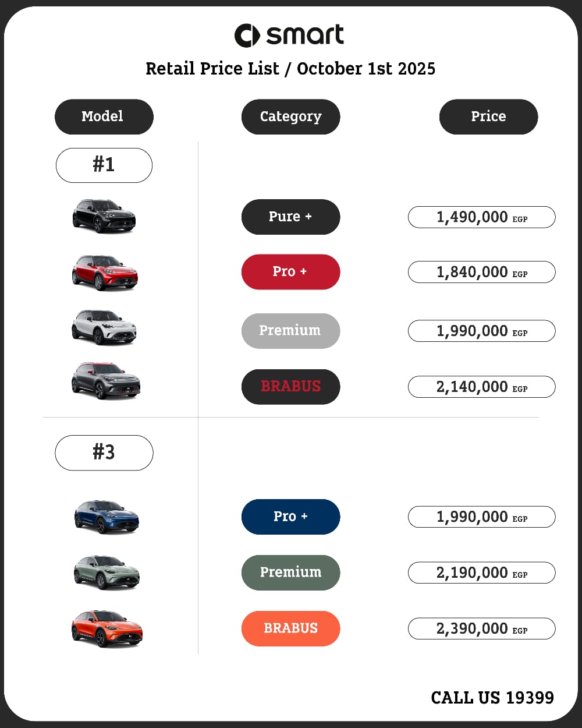
Task: Click the smart logo at top
Action: click(x=289, y=36)
